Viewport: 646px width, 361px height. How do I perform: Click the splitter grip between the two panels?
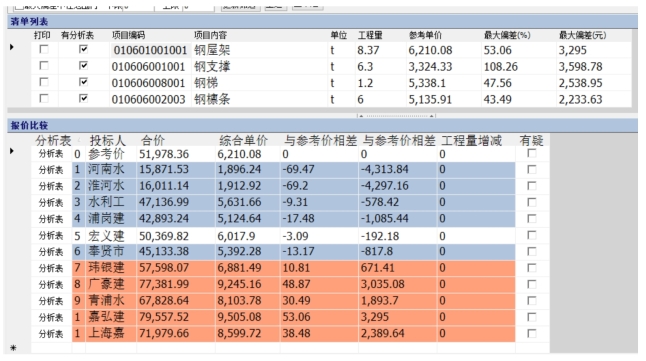[396, 116]
